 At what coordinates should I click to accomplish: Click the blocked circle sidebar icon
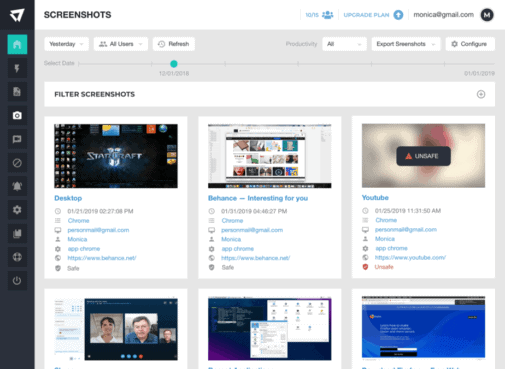(17, 163)
